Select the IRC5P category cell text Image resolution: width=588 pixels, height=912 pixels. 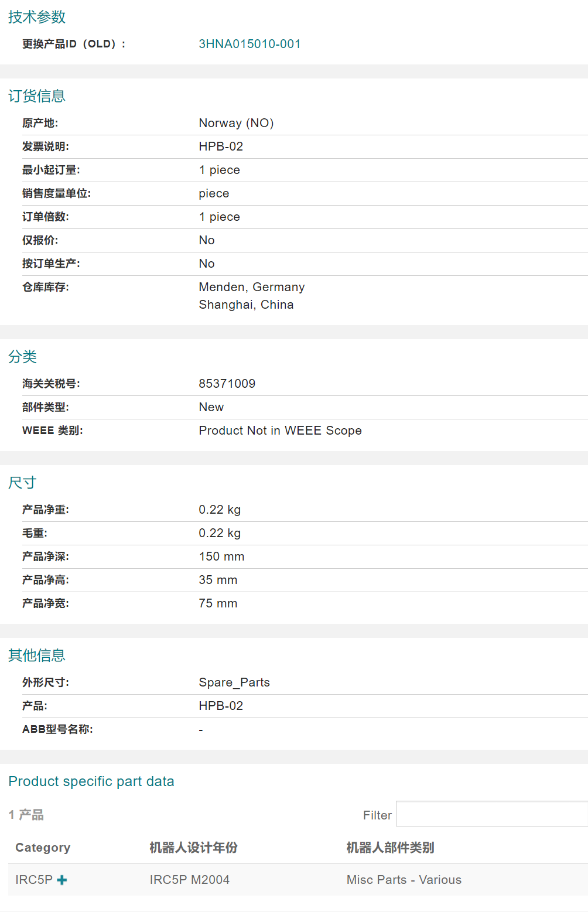34,880
